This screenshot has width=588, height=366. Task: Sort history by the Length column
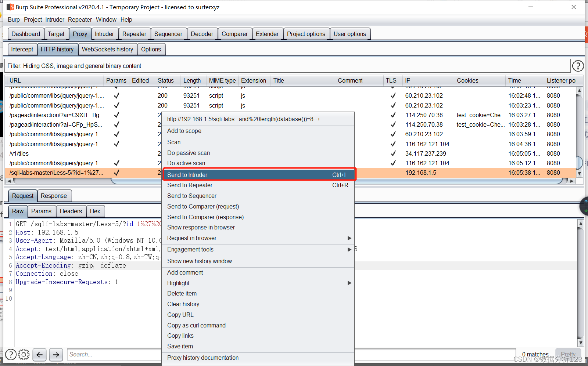coord(193,81)
